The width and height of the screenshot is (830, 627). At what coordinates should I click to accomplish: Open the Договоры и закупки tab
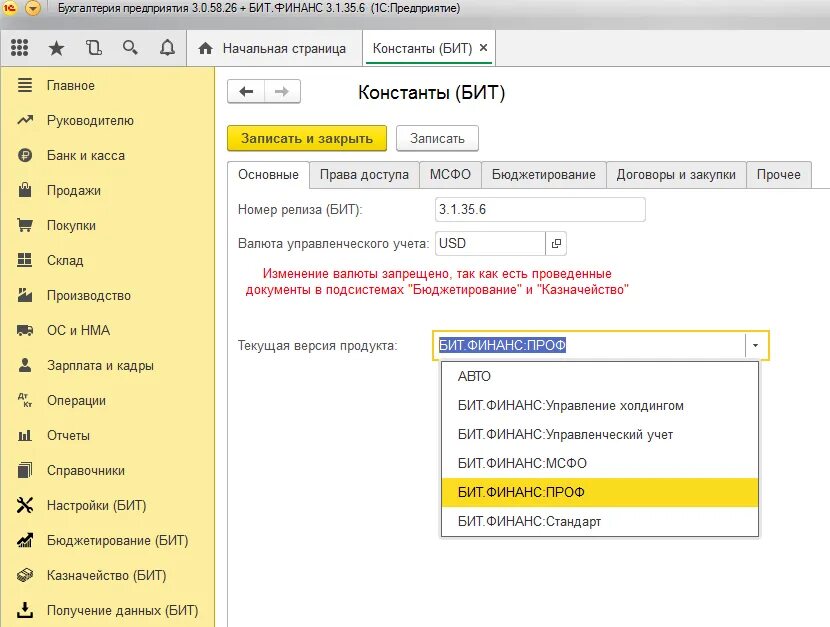[x=676, y=175]
